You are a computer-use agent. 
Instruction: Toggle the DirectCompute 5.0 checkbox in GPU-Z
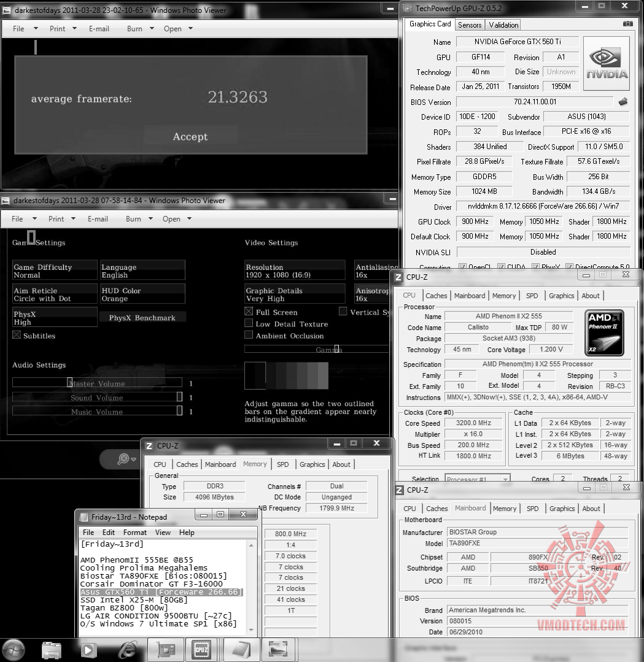(569, 267)
